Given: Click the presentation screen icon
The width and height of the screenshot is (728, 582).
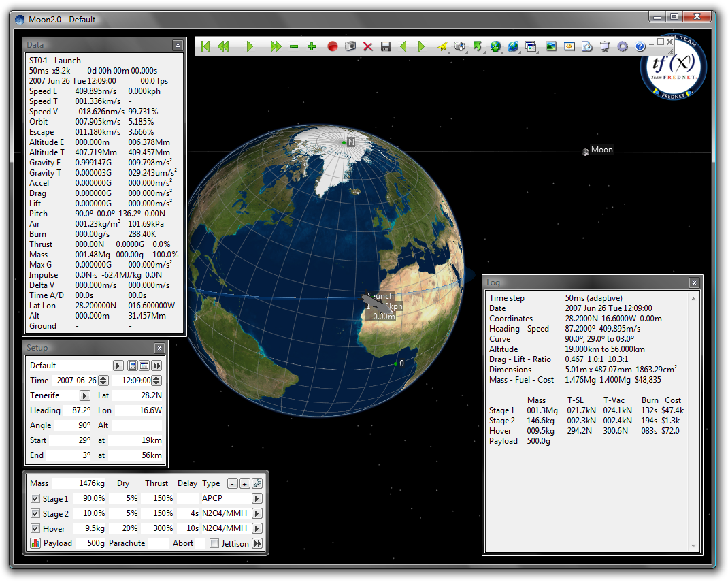Looking at the screenshot, I should pos(604,46).
